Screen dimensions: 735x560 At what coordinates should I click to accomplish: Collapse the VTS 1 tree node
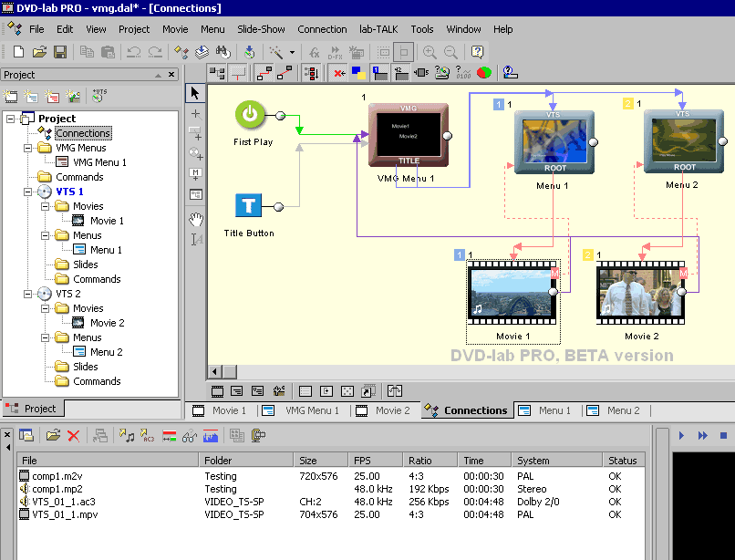pyautogui.click(x=27, y=192)
